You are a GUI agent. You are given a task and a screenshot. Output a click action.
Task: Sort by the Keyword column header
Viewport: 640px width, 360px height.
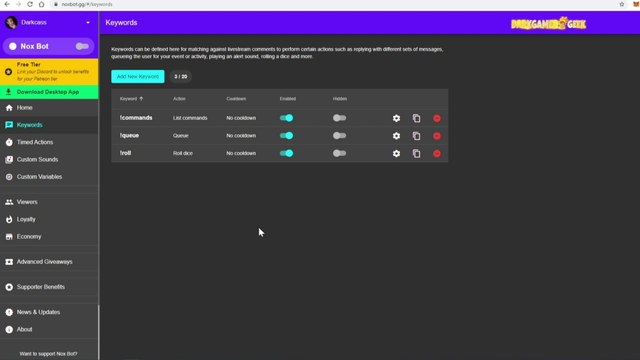click(x=131, y=99)
